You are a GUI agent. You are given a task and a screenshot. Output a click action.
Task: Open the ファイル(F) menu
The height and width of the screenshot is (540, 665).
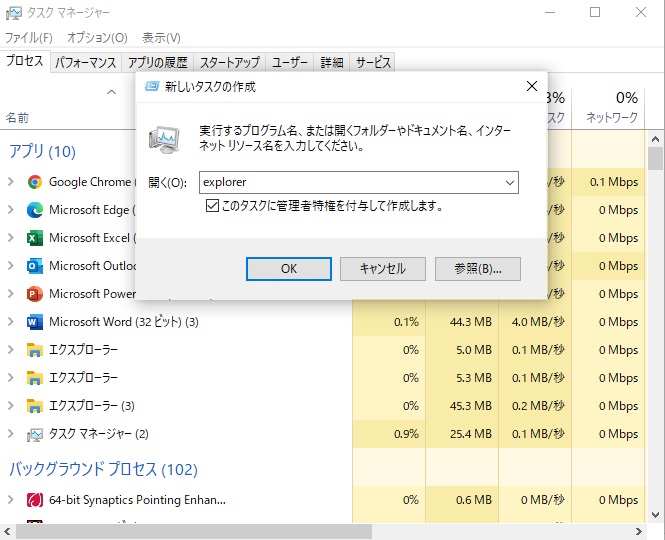pyautogui.click(x=29, y=38)
